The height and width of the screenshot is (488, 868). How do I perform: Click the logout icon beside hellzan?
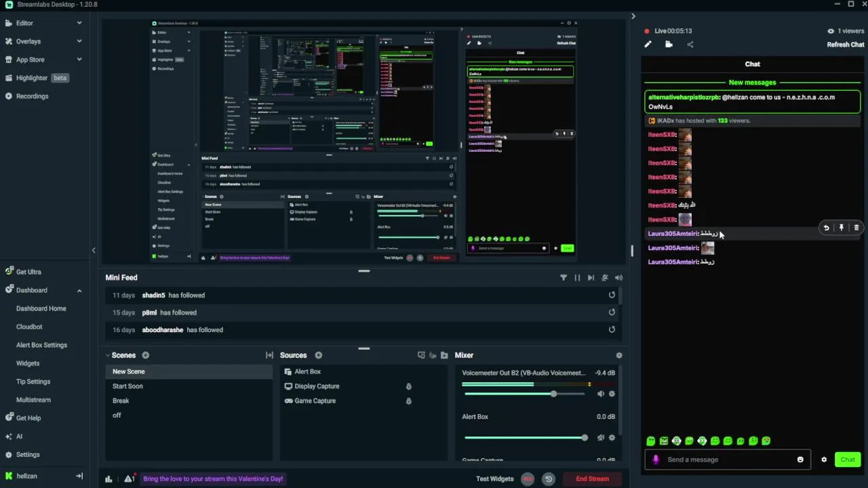coord(79,476)
